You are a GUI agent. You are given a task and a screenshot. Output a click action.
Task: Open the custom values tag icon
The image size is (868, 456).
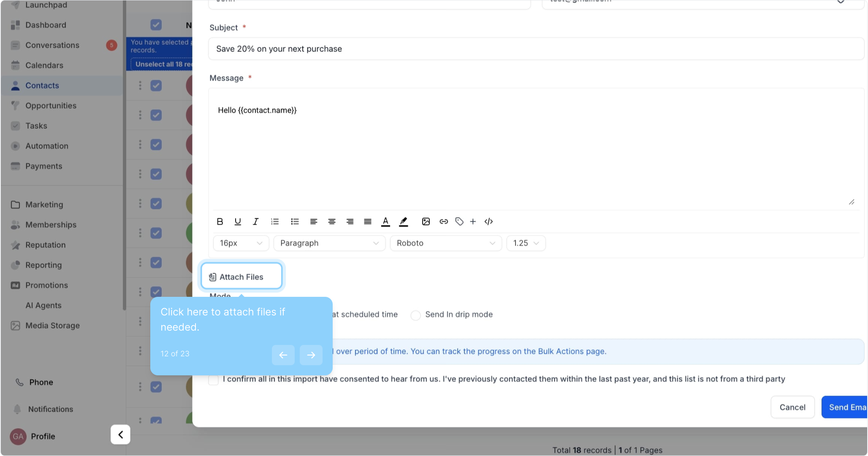click(459, 222)
